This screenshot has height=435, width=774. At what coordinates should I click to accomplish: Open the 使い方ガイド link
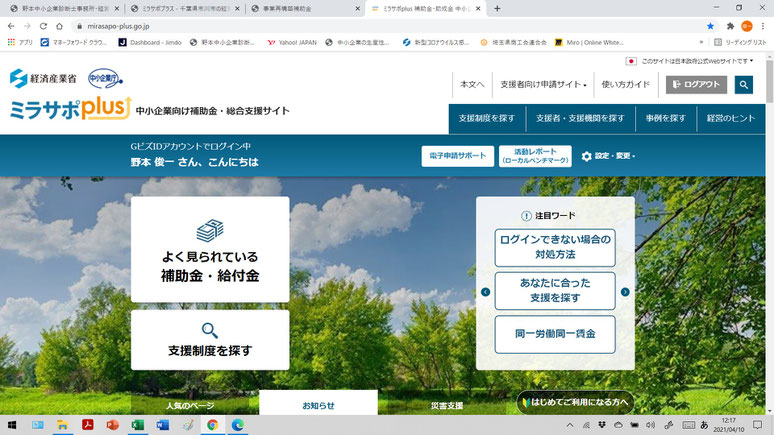(625, 84)
